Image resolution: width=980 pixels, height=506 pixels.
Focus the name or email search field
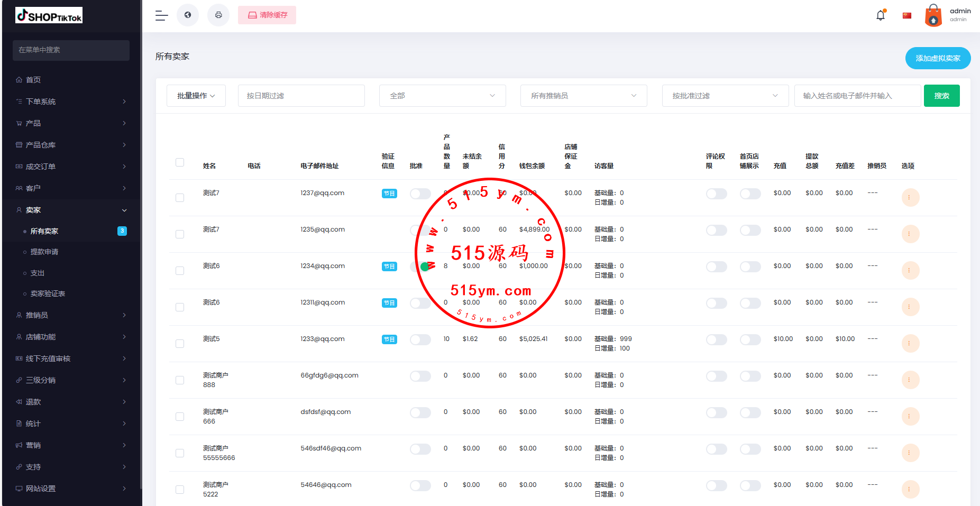pos(857,96)
